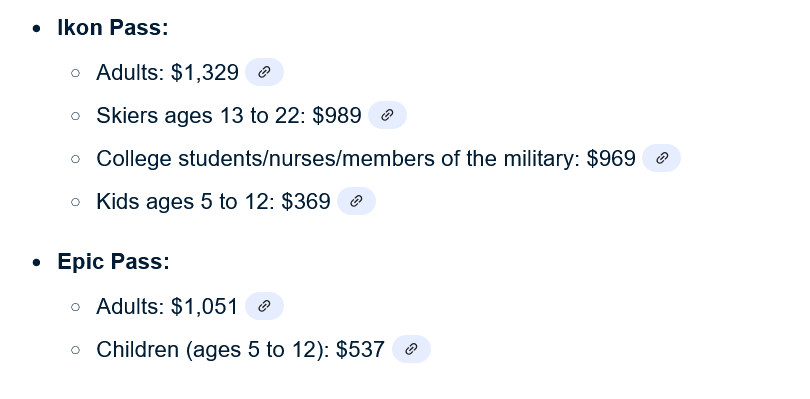Click the bullet before Ikon Pass

tap(36, 28)
